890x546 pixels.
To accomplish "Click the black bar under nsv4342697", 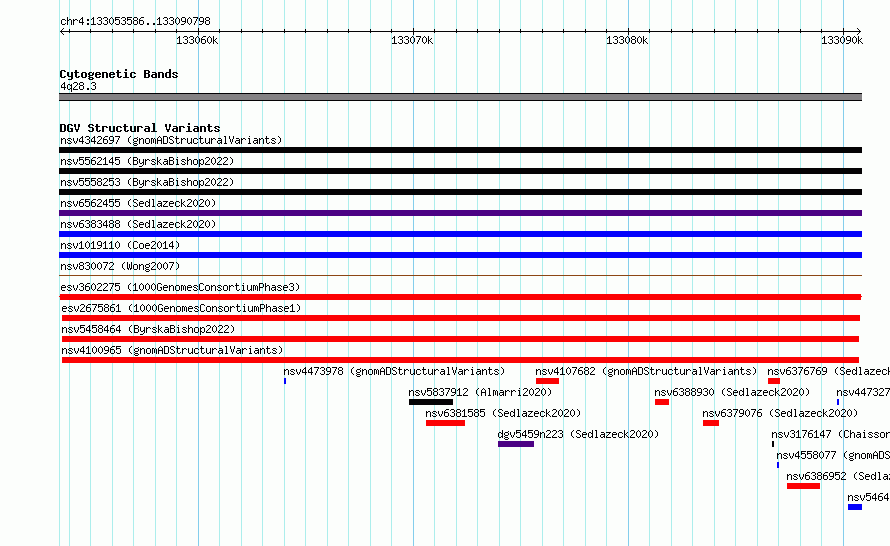I will pos(460,150).
